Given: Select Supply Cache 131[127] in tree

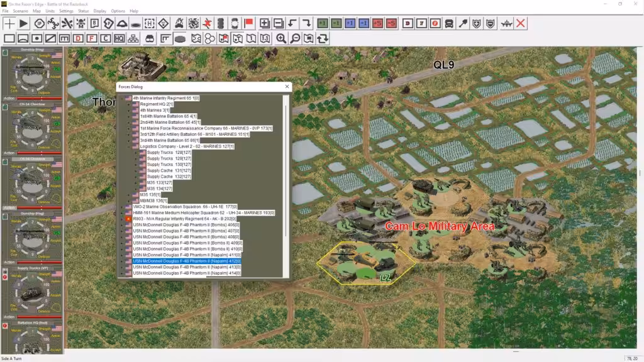Looking at the screenshot, I should click(169, 170).
